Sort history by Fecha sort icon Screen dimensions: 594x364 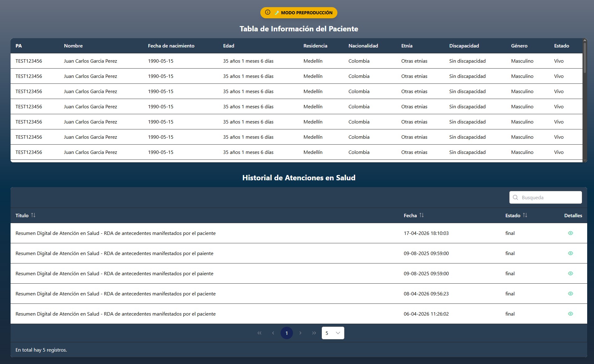[x=422, y=215]
